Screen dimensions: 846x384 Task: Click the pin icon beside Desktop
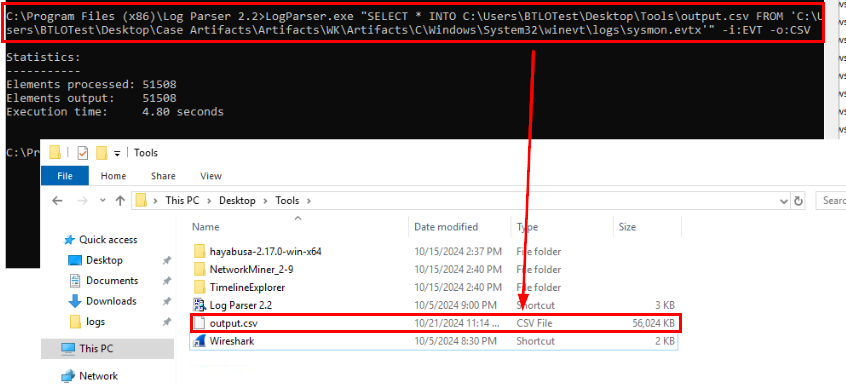tap(167, 260)
